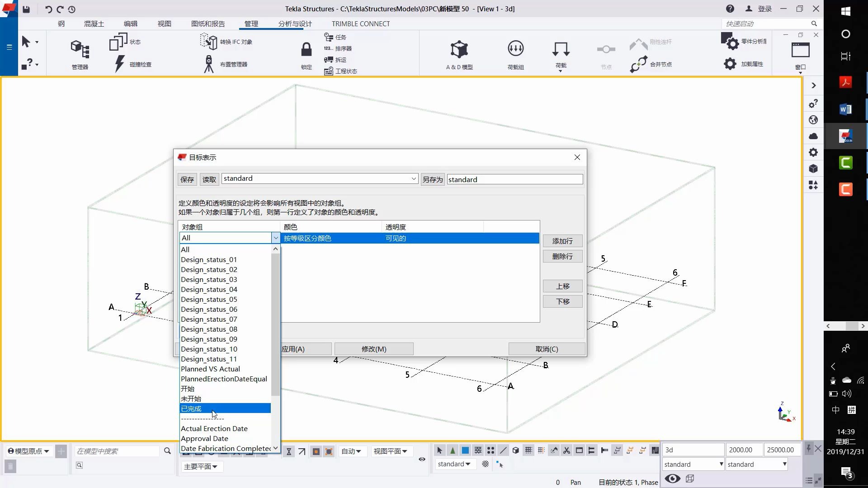Click the layout manager tripod icon
This screenshot has width=868, height=488.
(208, 64)
